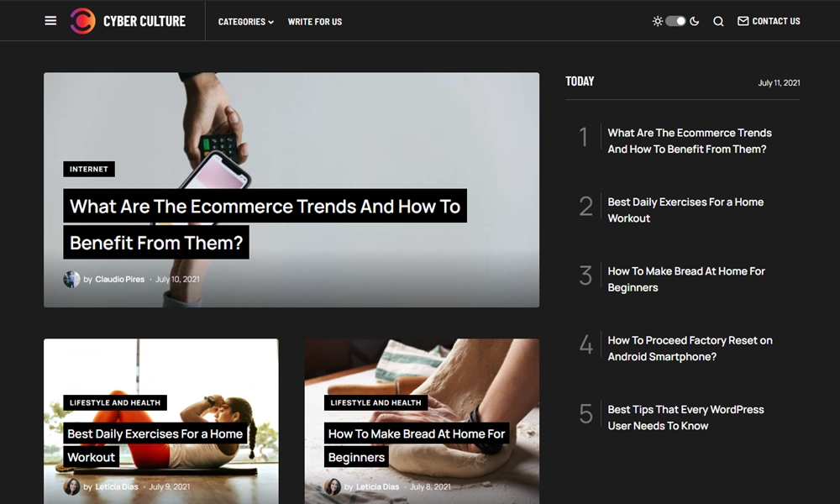Expand the Categories dropdown menu
Screen dimensions: 840x504
(245, 22)
